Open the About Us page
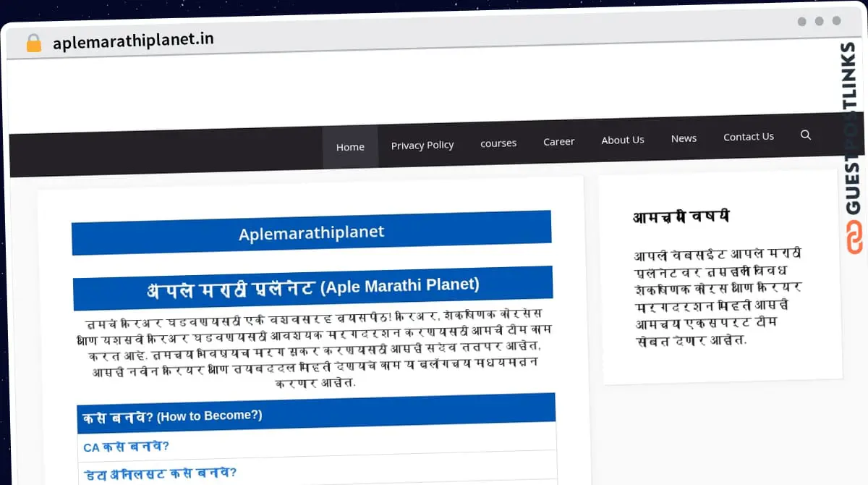The width and height of the screenshot is (868, 485). (622, 140)
